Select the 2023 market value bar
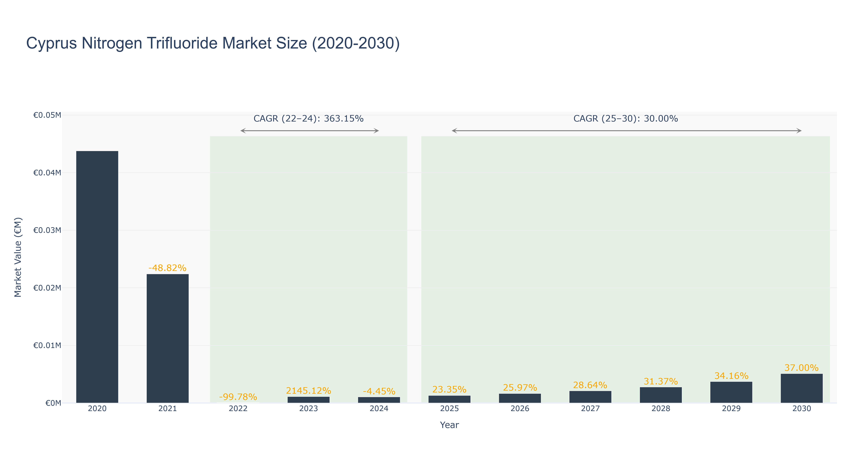 click(x=308, y=400)
